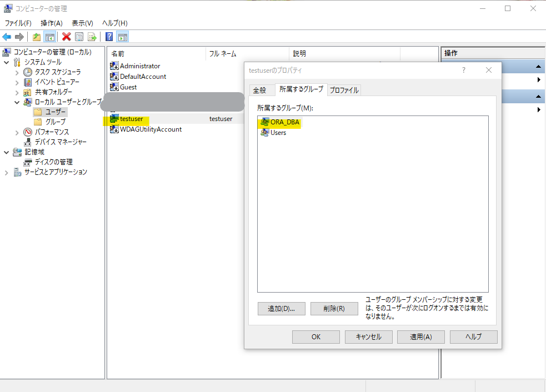The width and height of the screenshot is (546, 392).
Task: Switch to the プロファイル tab
Action: (344, 90)
